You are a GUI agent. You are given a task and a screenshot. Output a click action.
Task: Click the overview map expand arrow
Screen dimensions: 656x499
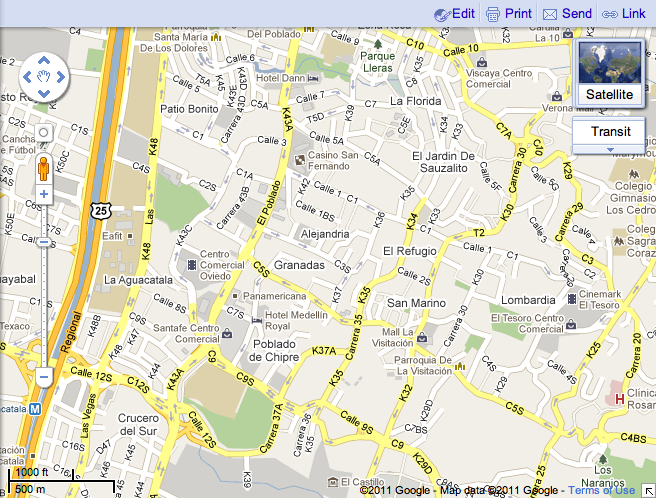[649, 491]
